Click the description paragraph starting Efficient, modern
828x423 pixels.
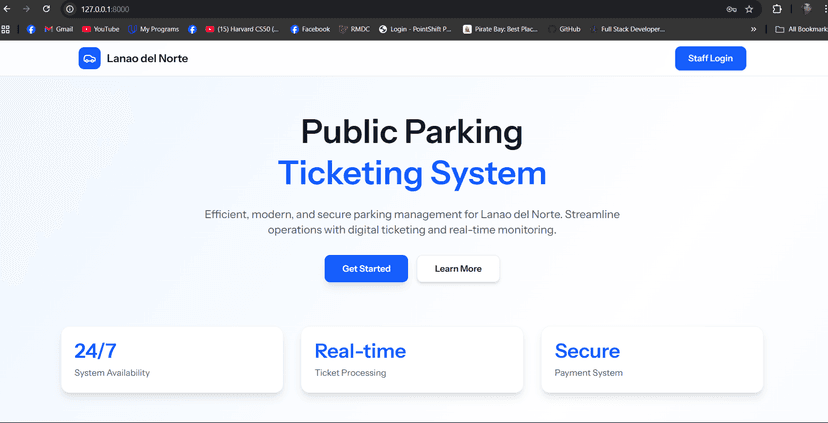[x=412, y=222]
